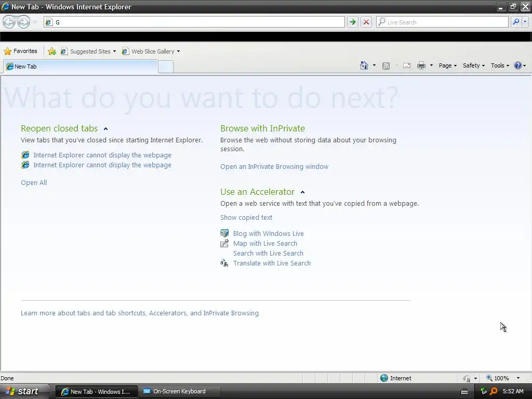Open first 'cannot display the webpage' link

pyautogui.click(x=102, y=155)
